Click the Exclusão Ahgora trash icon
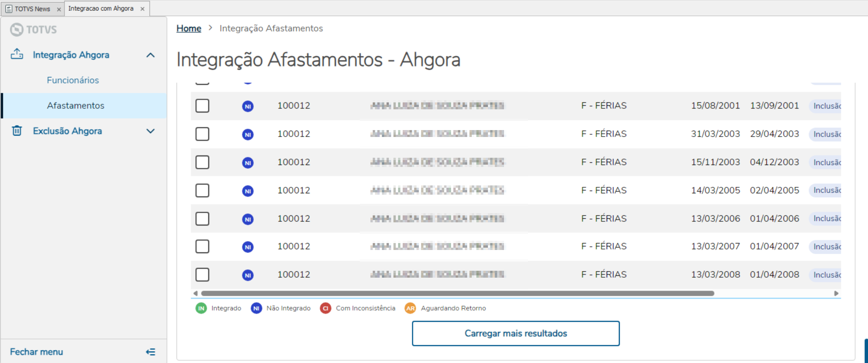 coord(17,131)
